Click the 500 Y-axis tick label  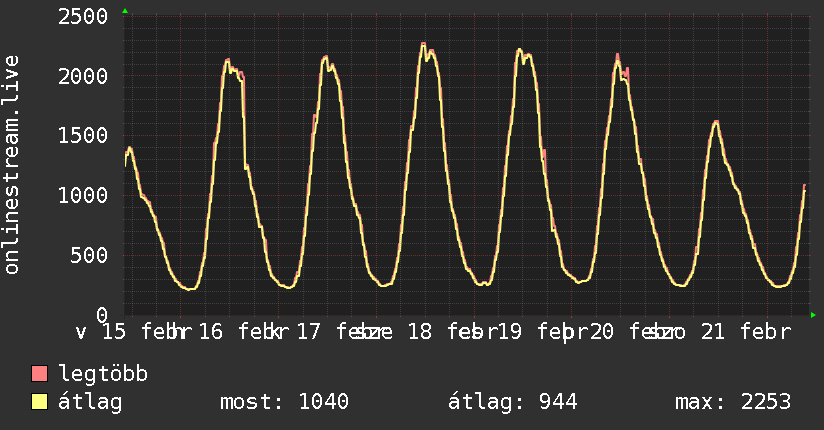[x=90, y=255]
